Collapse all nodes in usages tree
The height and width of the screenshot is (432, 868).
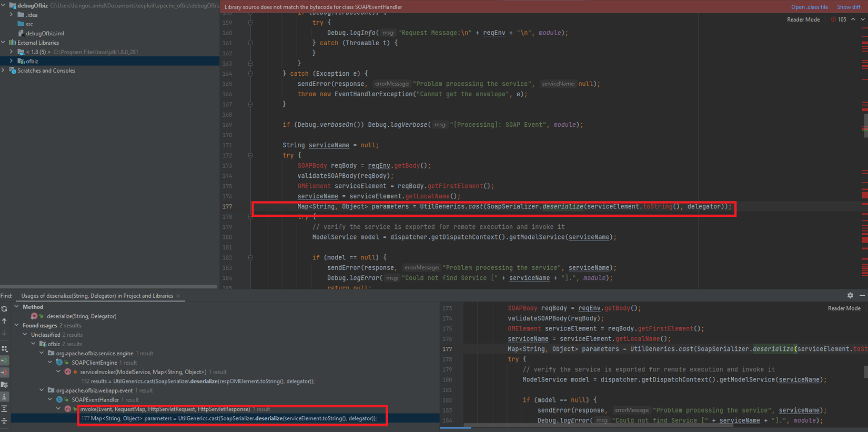pyautogui.click(x=4, y=420)
